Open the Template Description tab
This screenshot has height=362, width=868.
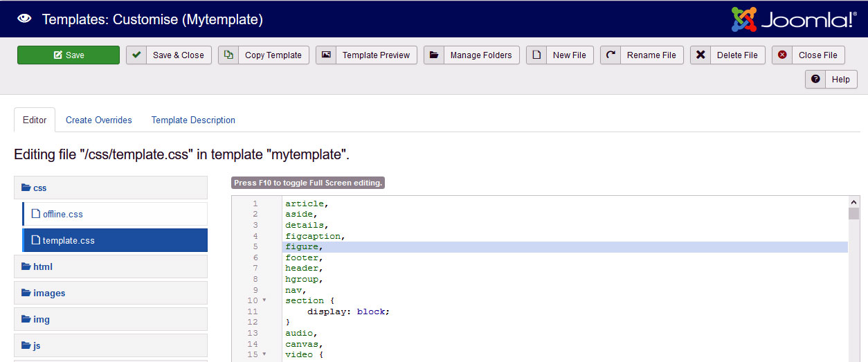pos(193,120)
